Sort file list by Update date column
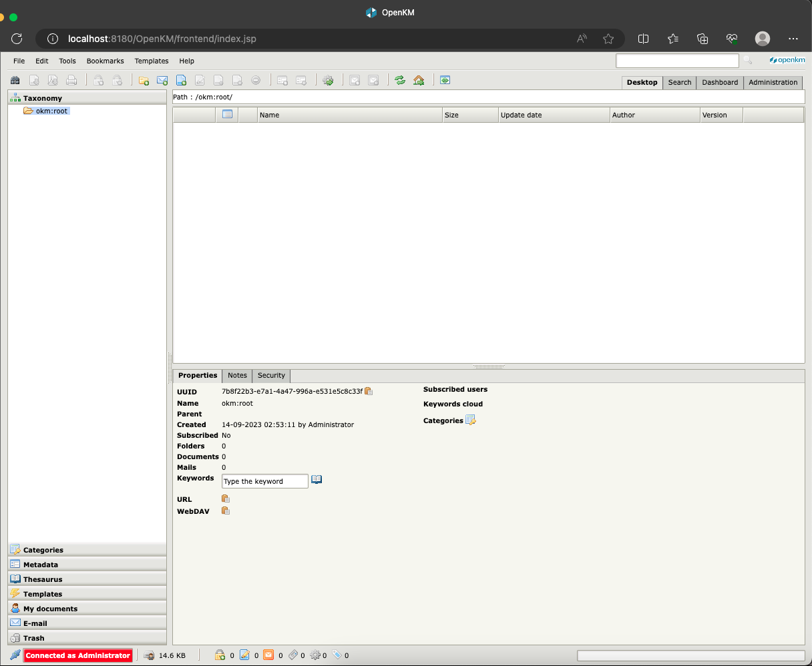This screenshot has height=666, width=812. [x=521, y=115]
